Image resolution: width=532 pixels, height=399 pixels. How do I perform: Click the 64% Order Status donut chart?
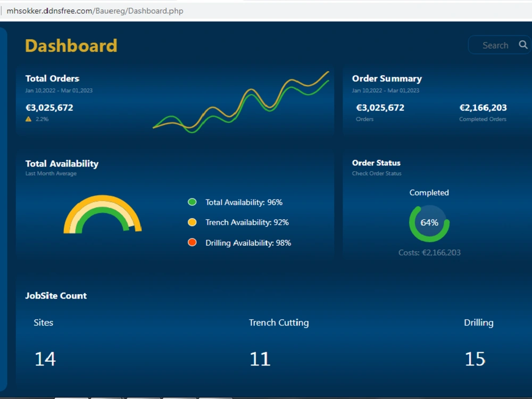tap(429, 222)
